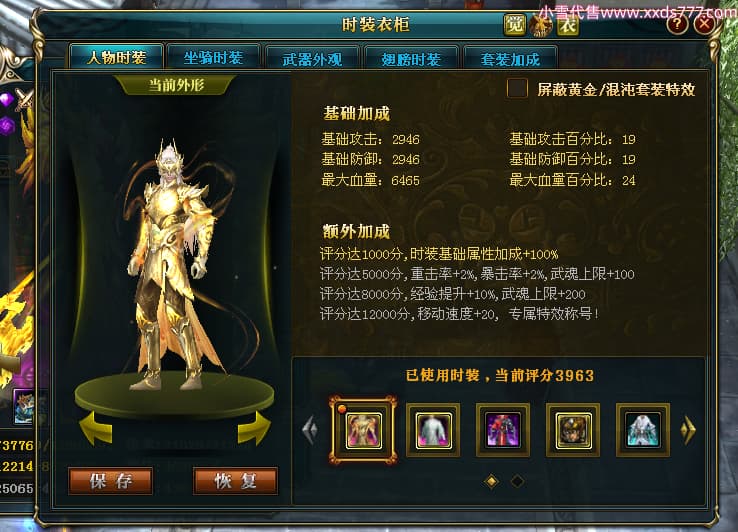Image resolution: width=738 pixels, height=532 pixels.
Task: Select the golden armor costume icon
Action: click(363, 430)
